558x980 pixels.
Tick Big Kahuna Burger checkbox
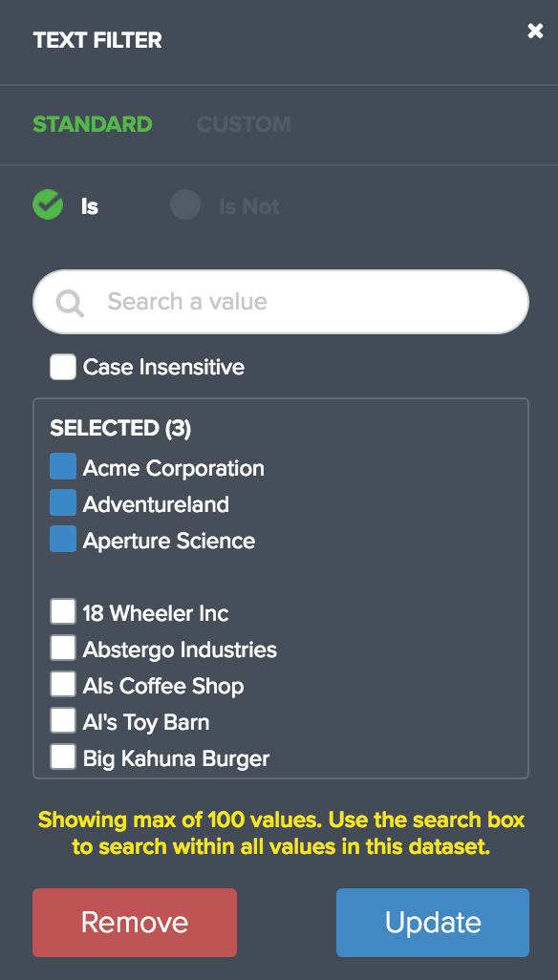click(x=63, y=756)
